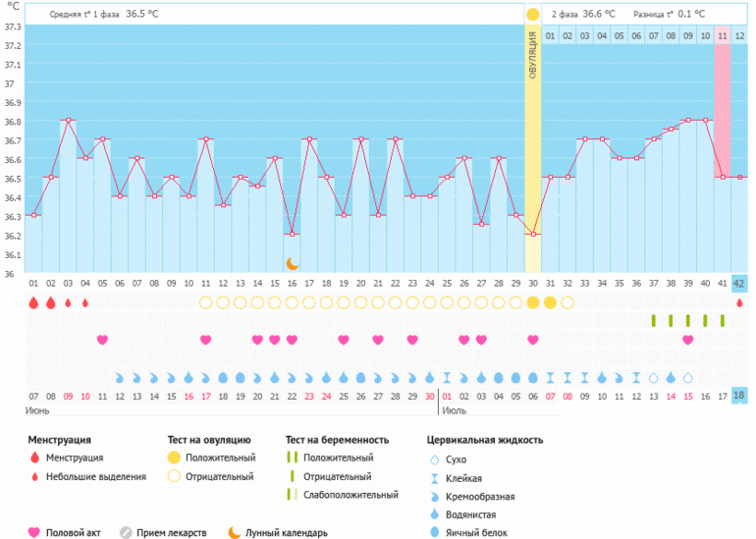Click the orange moon 'Лунный календарь' legend icon
This screenshot has height=539, width=756.
pyautogui.click(x=234, y=532)
